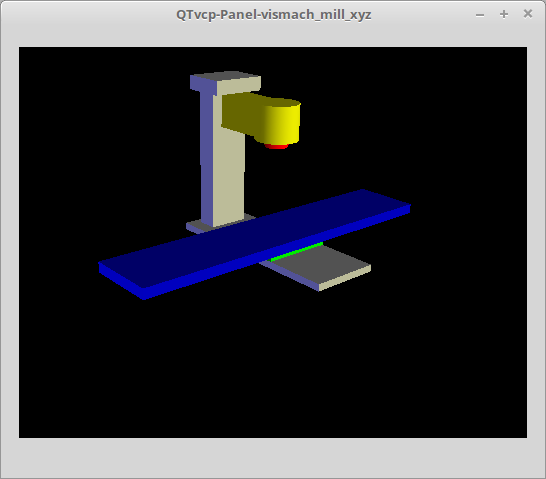Click the purple side of the column
This screenshot has width=546, height=479.
click(206, 158)
